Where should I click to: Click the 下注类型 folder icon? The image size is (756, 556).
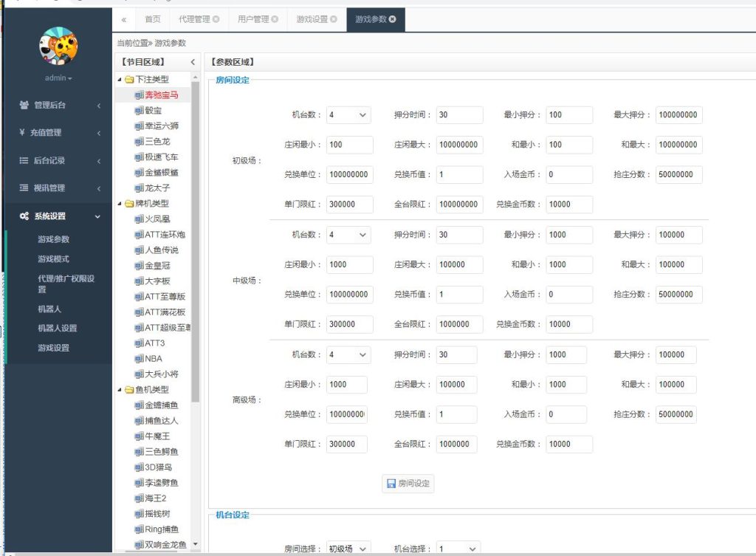coord(129,80)
